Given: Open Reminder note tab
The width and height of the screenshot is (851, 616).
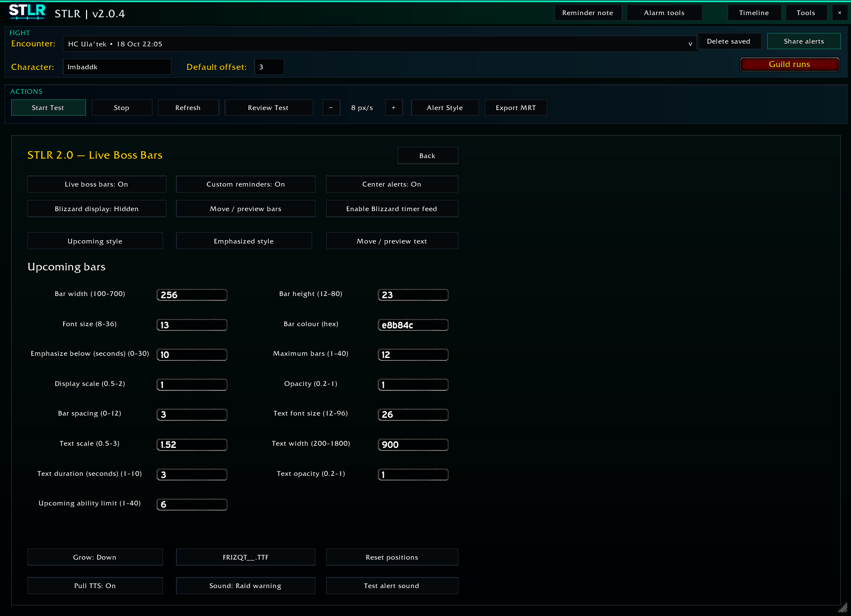Looking at the screenshot, I should 588,13.
